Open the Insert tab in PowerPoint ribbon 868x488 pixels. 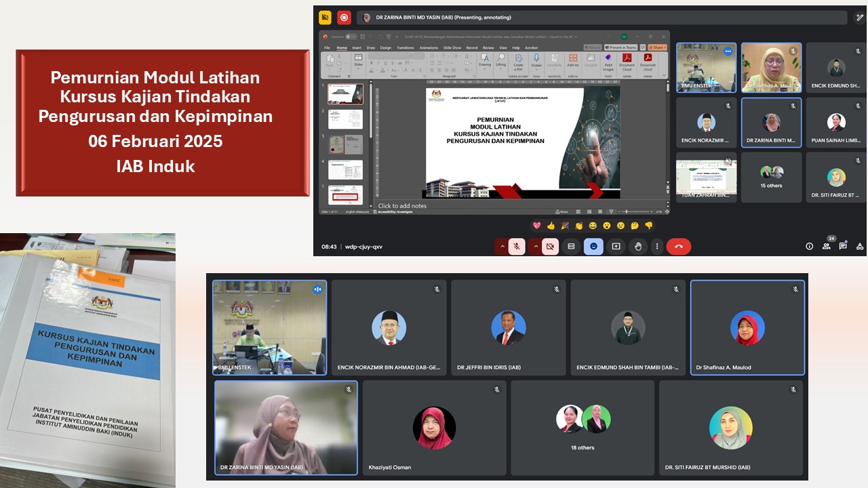click(357, 48)
